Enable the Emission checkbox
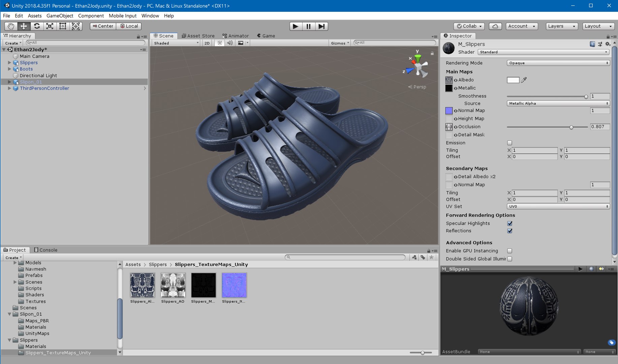 pyautogui.click(x=509, y=143)
